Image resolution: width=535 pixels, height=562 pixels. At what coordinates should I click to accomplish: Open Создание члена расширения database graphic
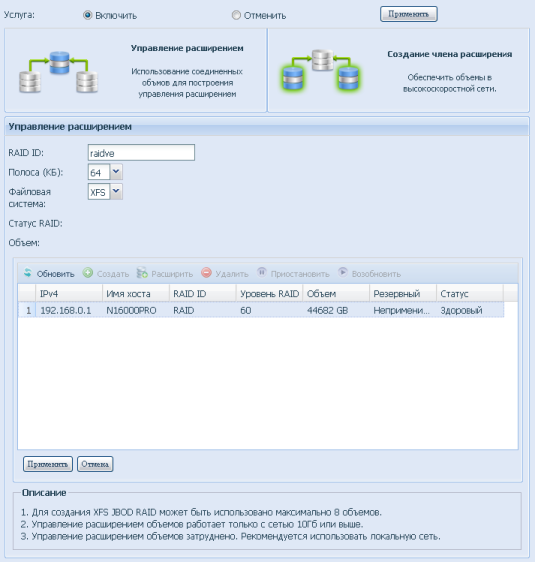321,70
